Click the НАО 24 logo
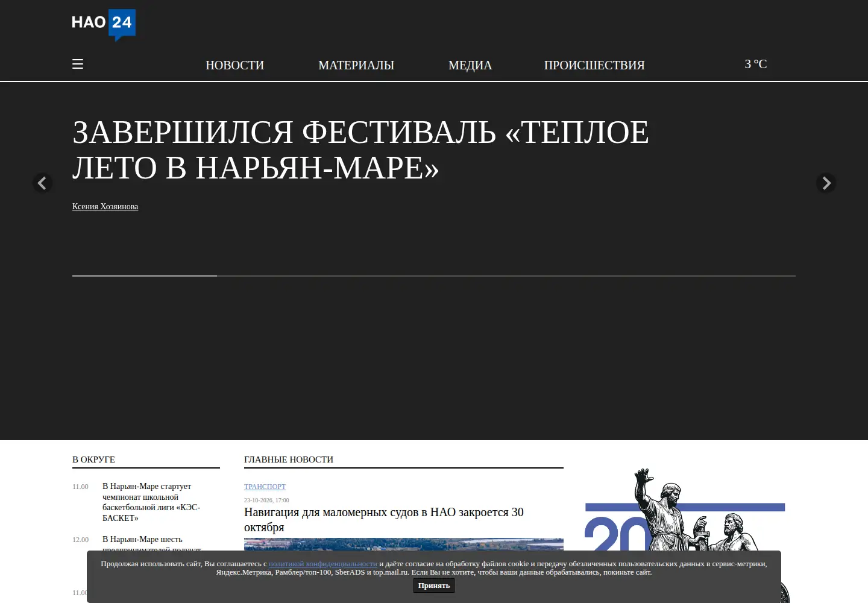Viewport: 868px width, 603px height. (x=104, y=25)
